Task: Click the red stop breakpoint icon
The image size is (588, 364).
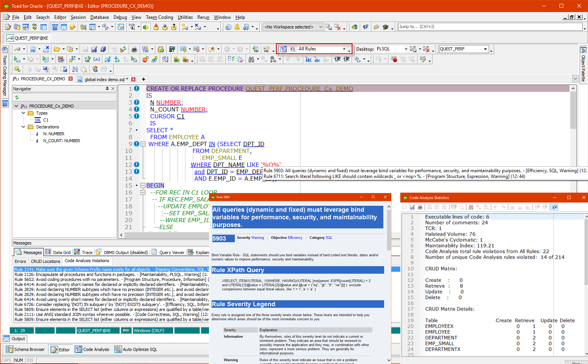Action: tap(145, 59)
